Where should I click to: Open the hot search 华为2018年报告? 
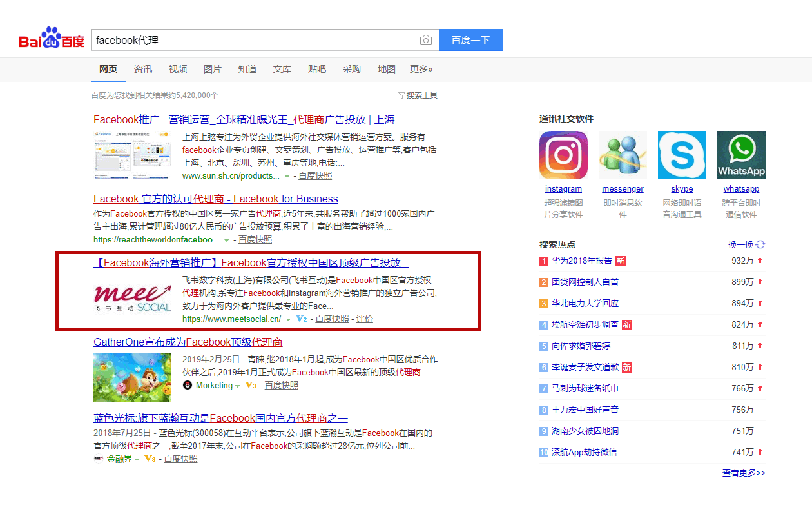pos(582,261)
